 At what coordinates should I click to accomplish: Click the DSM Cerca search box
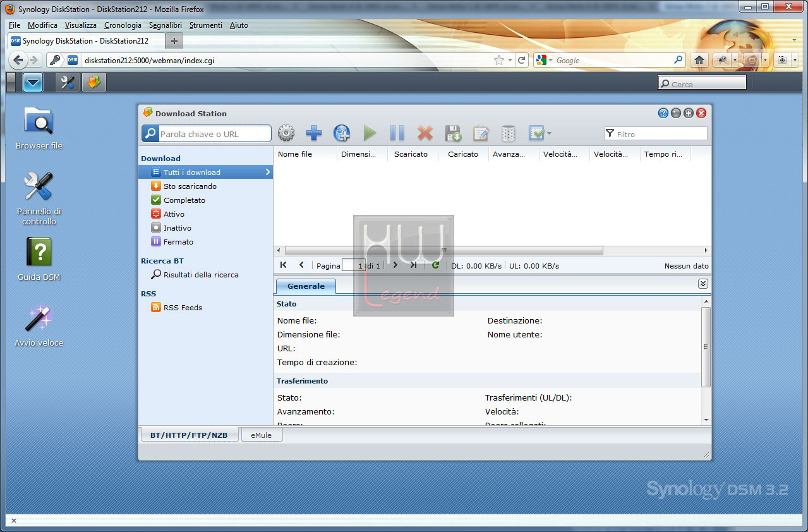point(702,83)
